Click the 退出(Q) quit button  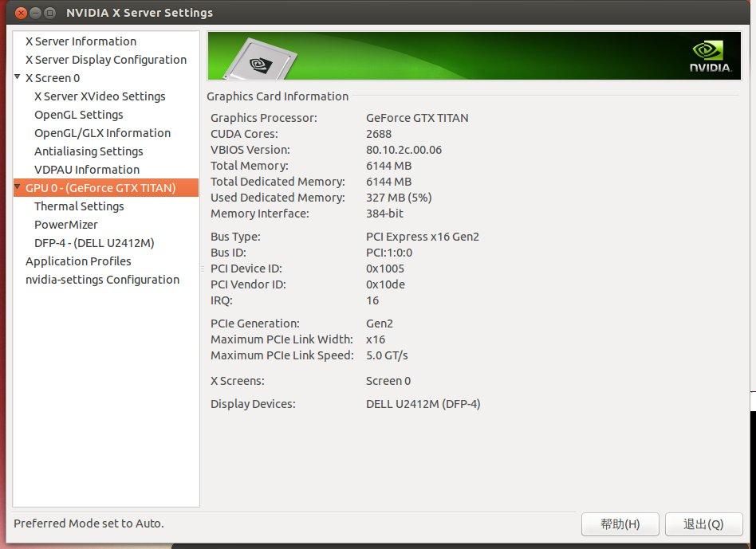703,524
